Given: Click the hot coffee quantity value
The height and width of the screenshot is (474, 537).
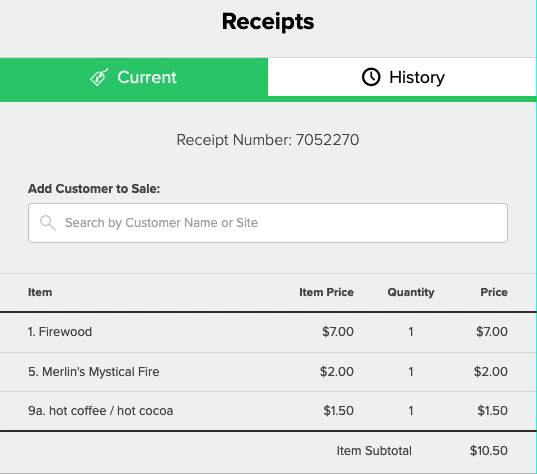Looking at the screenshot, I should [x=411, y=411].
